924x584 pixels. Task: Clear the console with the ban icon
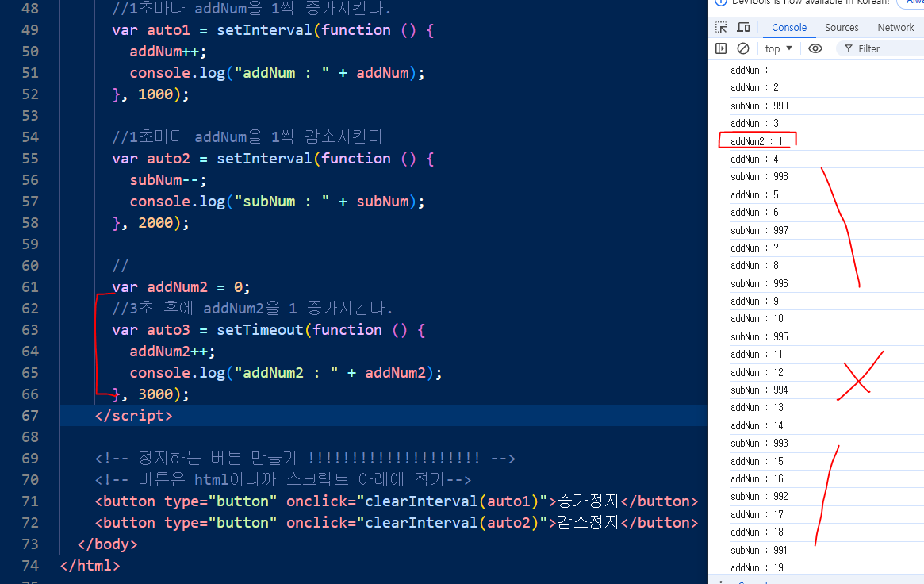(743, 48)
